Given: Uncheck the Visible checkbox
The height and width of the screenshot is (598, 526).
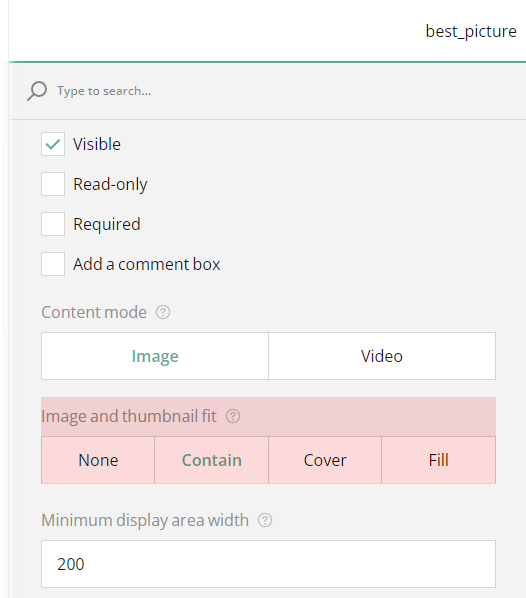Looking at the screenshot, I should coord(53,144).
